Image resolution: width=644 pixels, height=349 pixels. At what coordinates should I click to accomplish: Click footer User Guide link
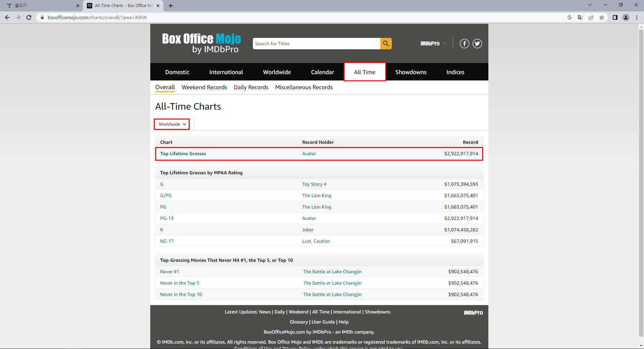click(323, 322)
